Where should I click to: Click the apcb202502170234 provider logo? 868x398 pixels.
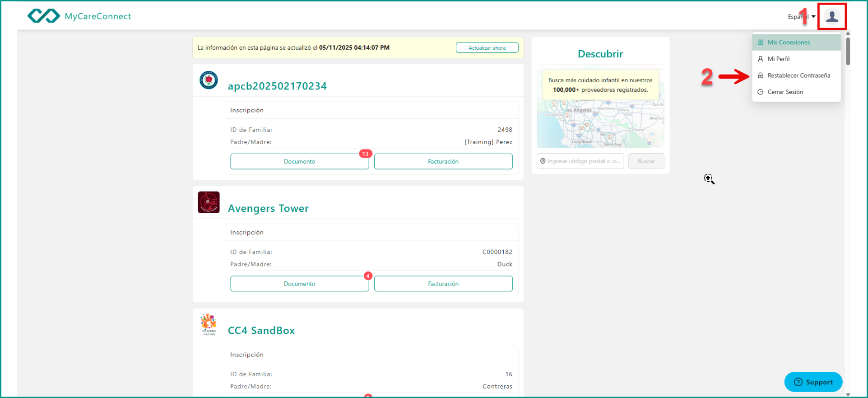pyautogui.click(x=209, y=80)
